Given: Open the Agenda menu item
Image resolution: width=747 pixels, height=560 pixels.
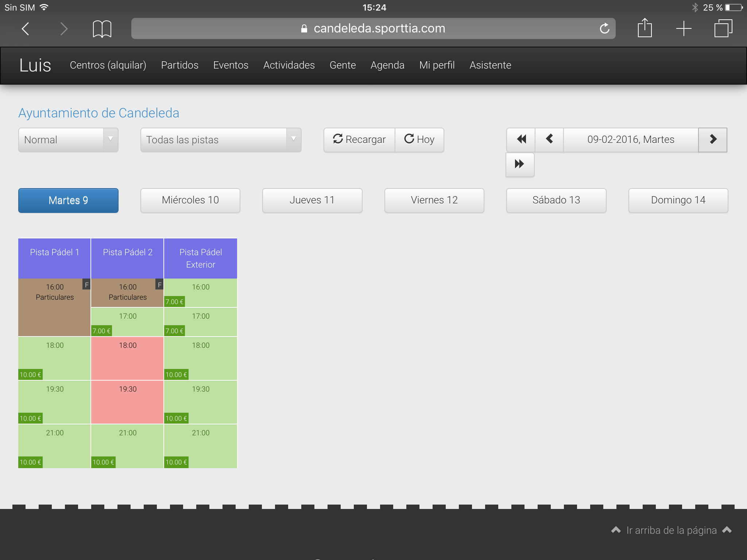Looking at the screenshot, I should tap(387, 65).
